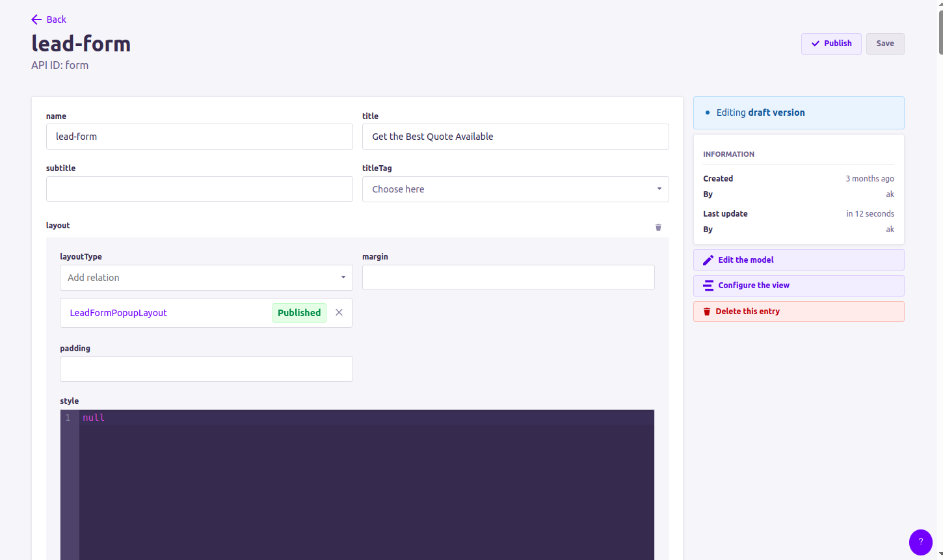Click the 'in 12 seconds' last update value
Image resolution: width=943 pixels, height=560 pixels.
coord(870,214)
